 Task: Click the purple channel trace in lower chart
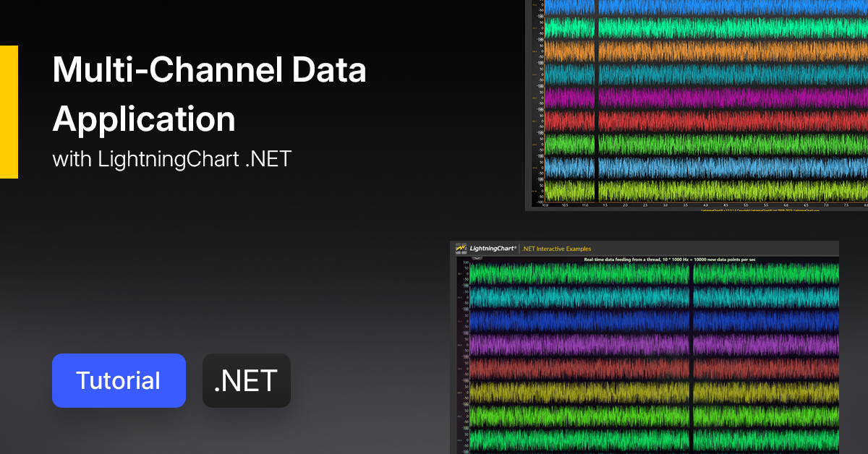655,344
